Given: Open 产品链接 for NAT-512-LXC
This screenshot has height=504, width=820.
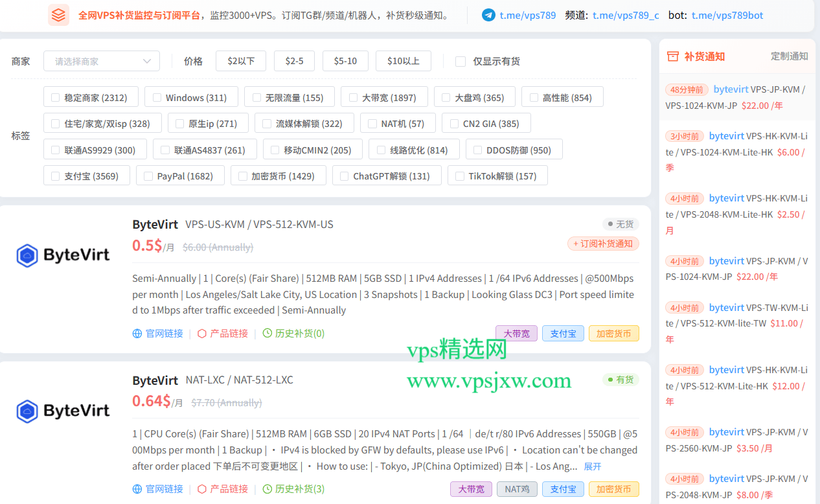Looking at the screenshot, I should tap(223, 489).
